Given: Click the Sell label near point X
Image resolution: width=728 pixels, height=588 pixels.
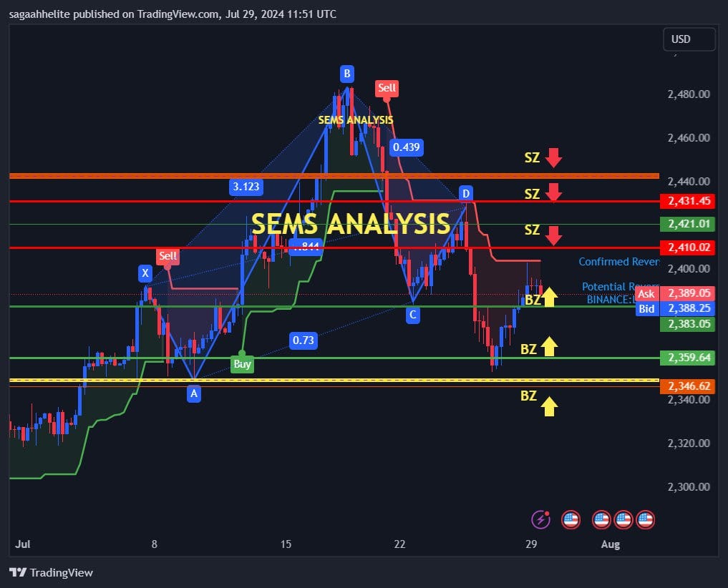Looking at the screenshot, I should (168, 256).
